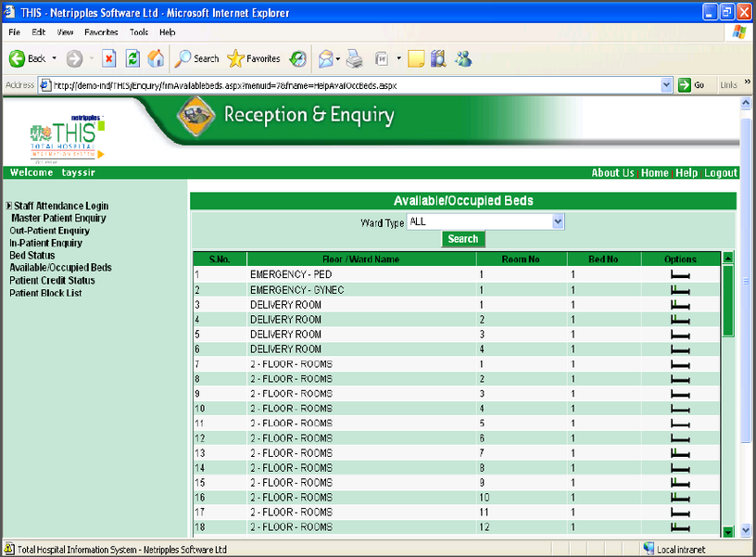This screenshot has height=557, width=756.
Task: Click the beds table scrollbar up arrow
Action: 728,258
